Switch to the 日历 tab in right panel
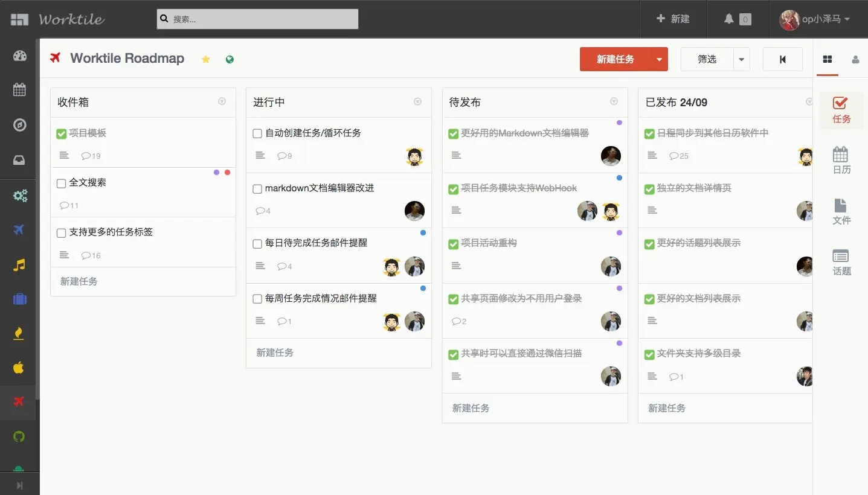The height and width of the screenshot is (495, 868). coord(841,161)
